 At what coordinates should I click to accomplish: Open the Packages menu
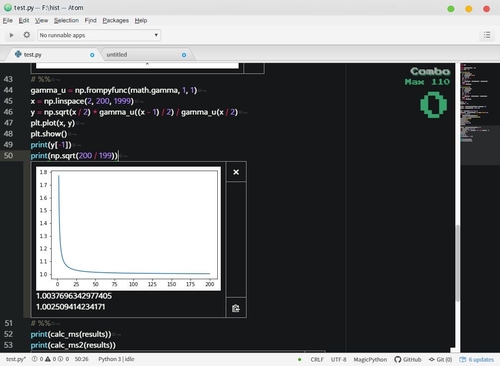point(115,21)
